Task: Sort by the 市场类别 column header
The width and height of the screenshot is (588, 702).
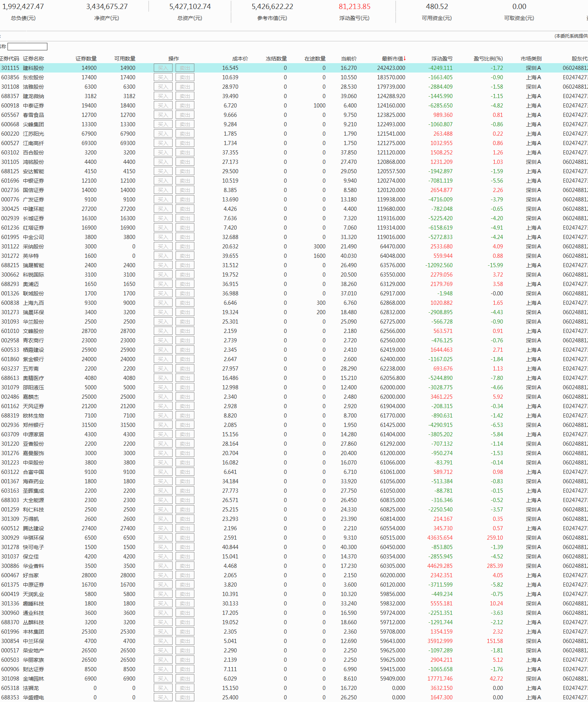Action: point(531,59)
